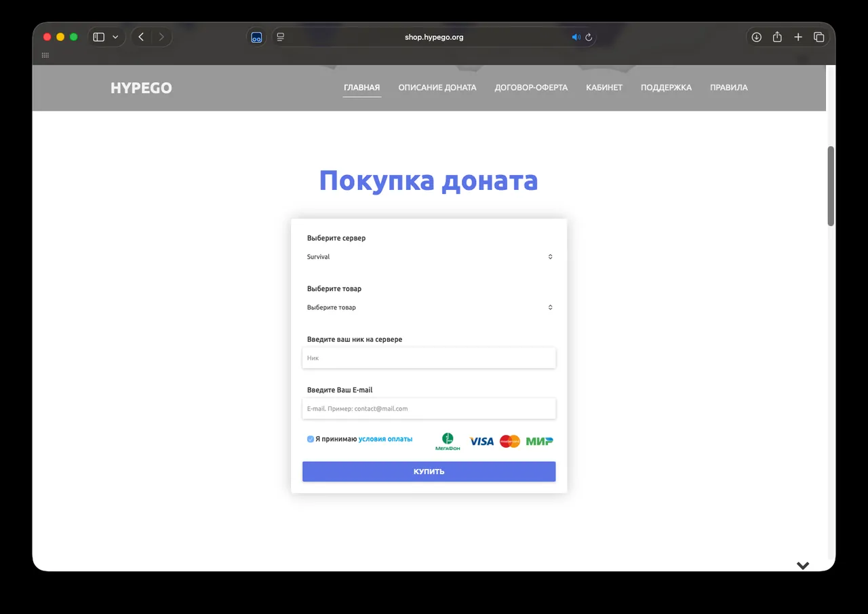
Task: Open the blue extension icon beside address bar
Action: 256,37
